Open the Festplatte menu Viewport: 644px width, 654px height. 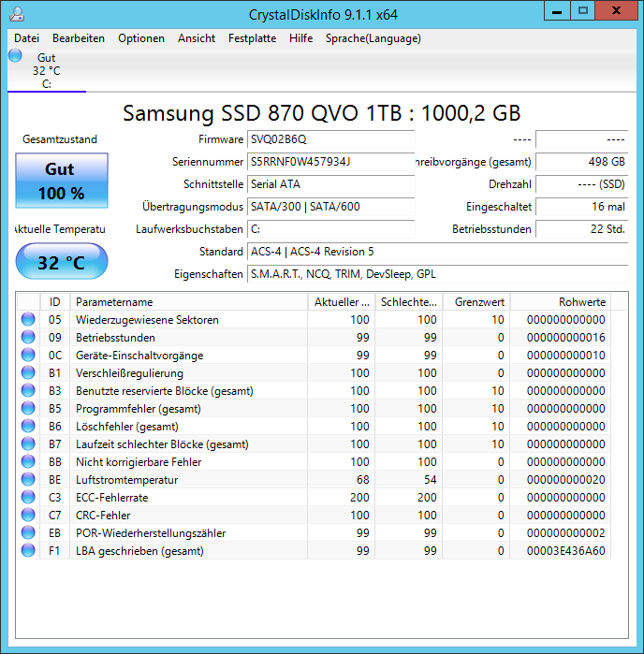pos(252,38)
